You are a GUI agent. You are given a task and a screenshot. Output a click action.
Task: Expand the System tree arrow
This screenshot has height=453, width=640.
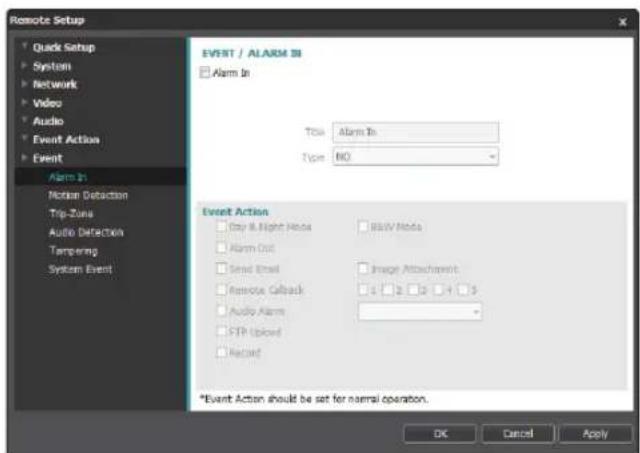point(25,64)
